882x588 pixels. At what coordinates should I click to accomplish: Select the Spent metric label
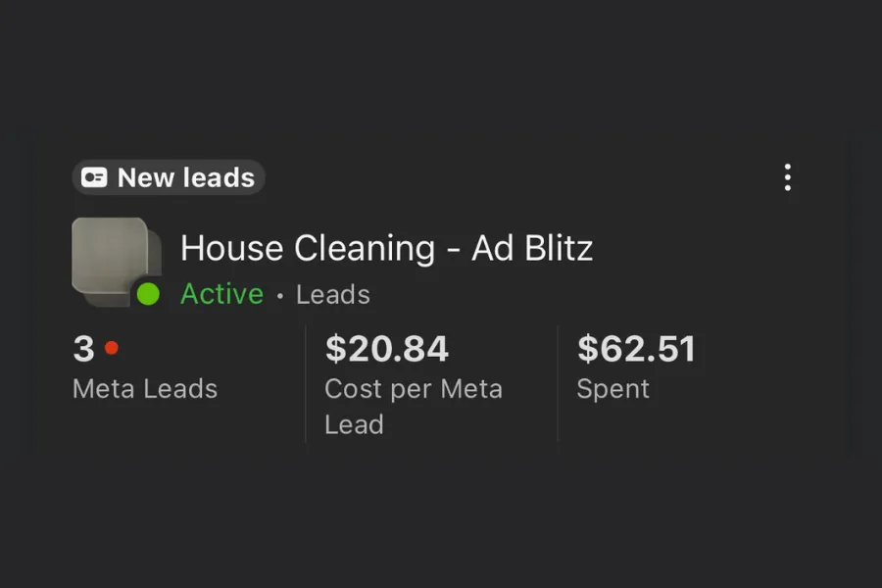tap(612, 388)
